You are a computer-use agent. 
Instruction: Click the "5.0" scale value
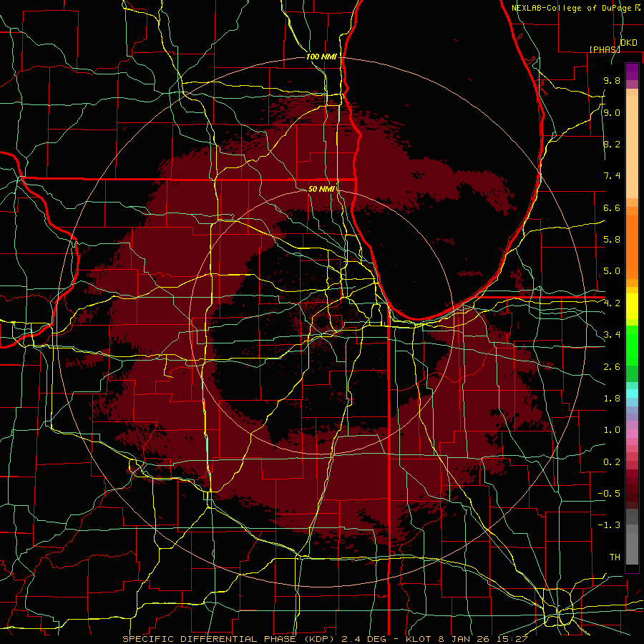(612, 271)
